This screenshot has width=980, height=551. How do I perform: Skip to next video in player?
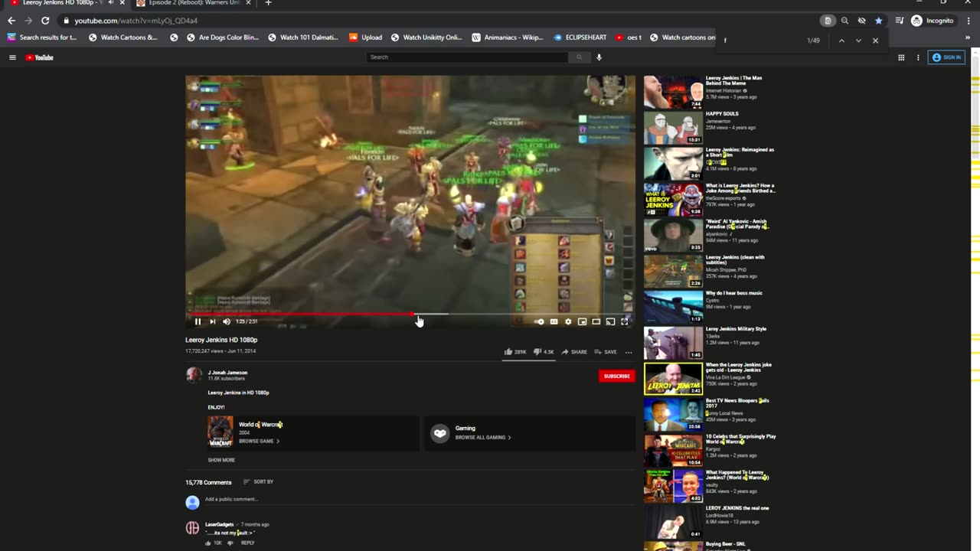[212, 321]
